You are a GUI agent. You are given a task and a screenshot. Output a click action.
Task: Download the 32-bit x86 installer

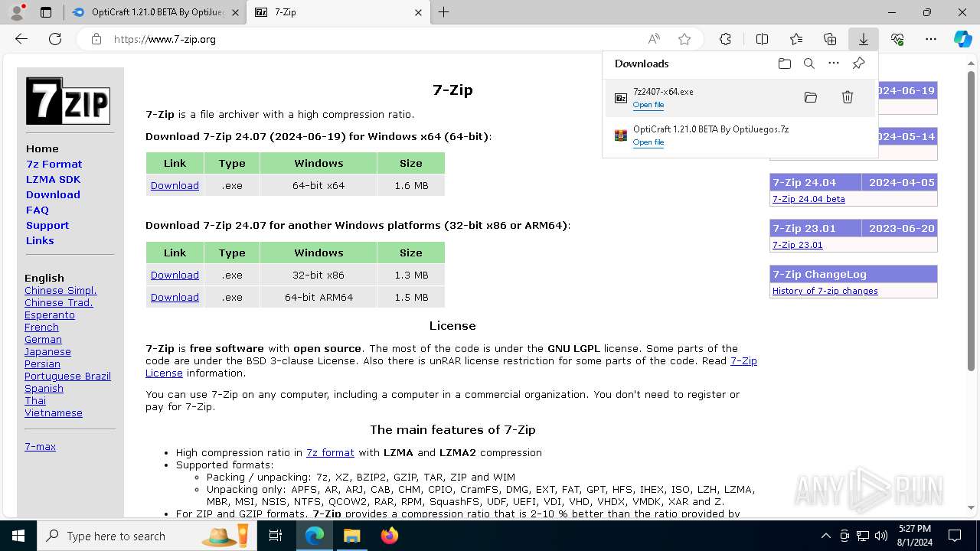click(x=175, y=275)
